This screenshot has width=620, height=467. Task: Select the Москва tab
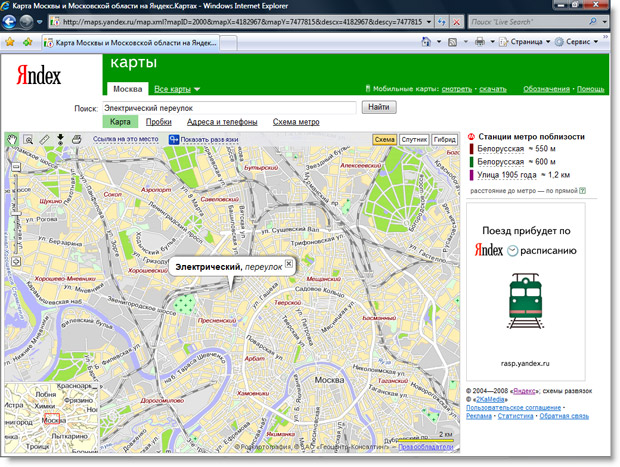(127, 89)
